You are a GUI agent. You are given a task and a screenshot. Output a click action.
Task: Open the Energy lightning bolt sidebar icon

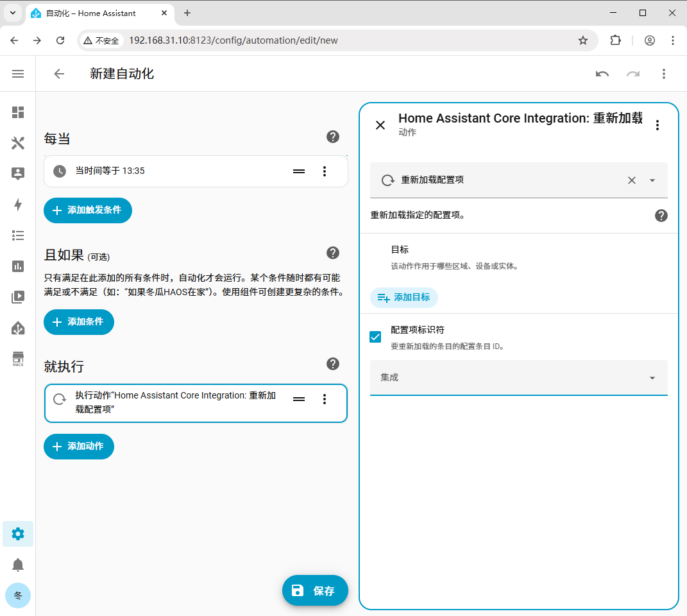(x=18, y=204)
